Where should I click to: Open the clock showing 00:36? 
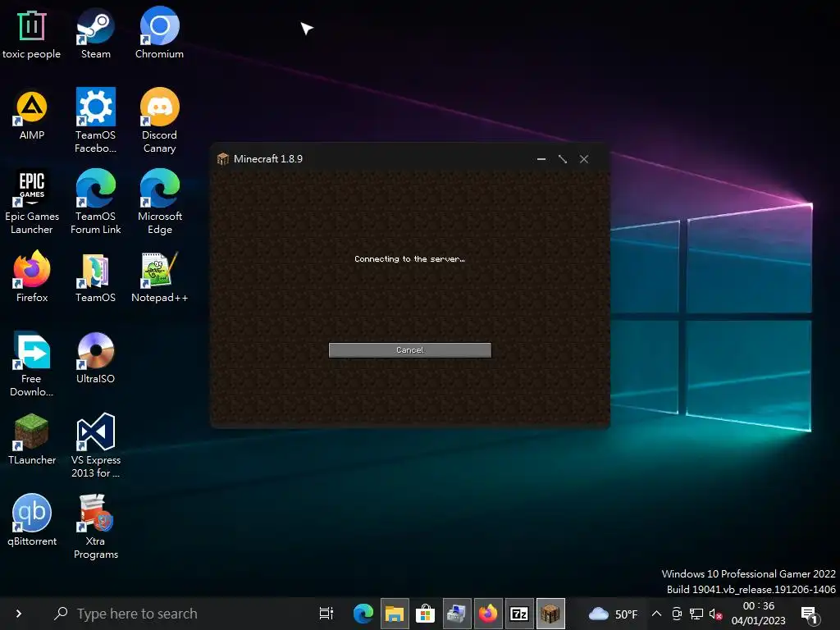[x=759, y=614]
